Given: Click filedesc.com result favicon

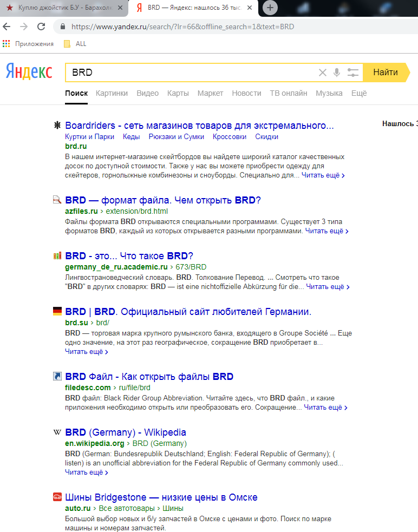Looking at the screenshot, I should [x=57, y=376].
